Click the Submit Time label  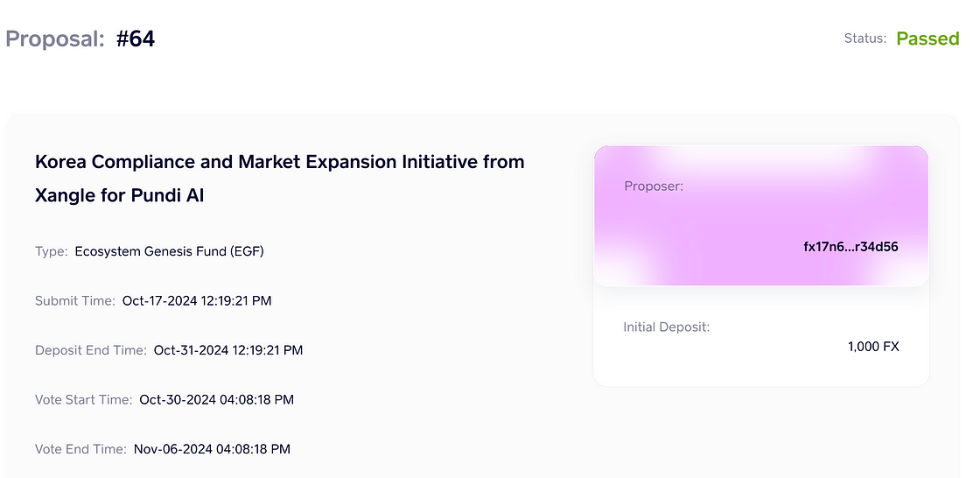pyautogui.click(x=74, y=300)
